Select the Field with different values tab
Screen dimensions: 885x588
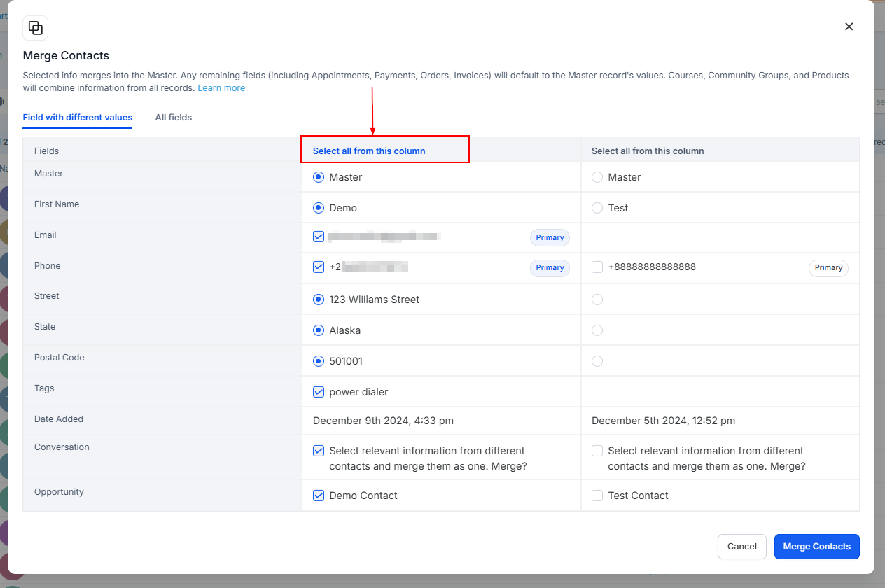78,118
